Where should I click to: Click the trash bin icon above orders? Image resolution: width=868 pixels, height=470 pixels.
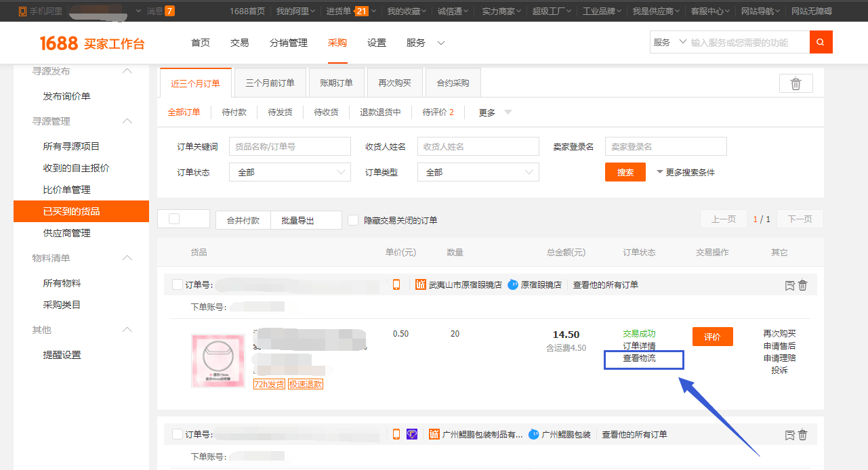point(796,83)
